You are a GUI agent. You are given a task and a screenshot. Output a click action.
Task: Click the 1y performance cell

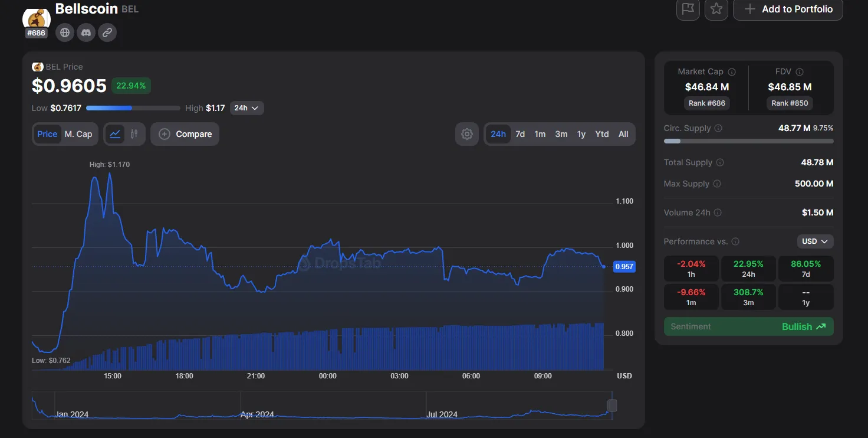pos(806,297)
